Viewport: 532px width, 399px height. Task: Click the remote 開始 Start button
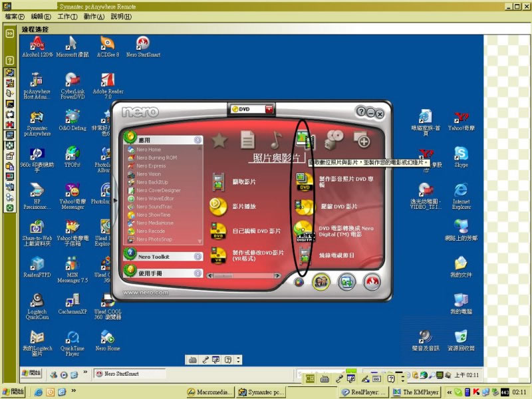[31, 373]
